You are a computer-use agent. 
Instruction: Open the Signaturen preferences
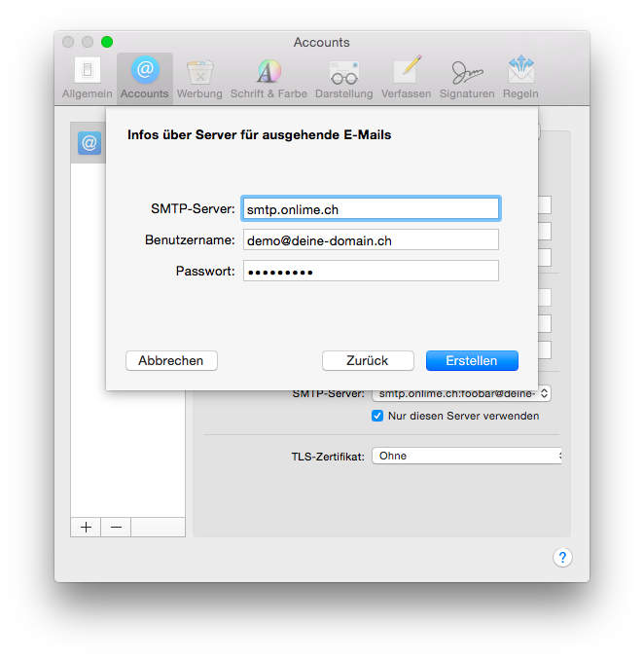(466, 78)
